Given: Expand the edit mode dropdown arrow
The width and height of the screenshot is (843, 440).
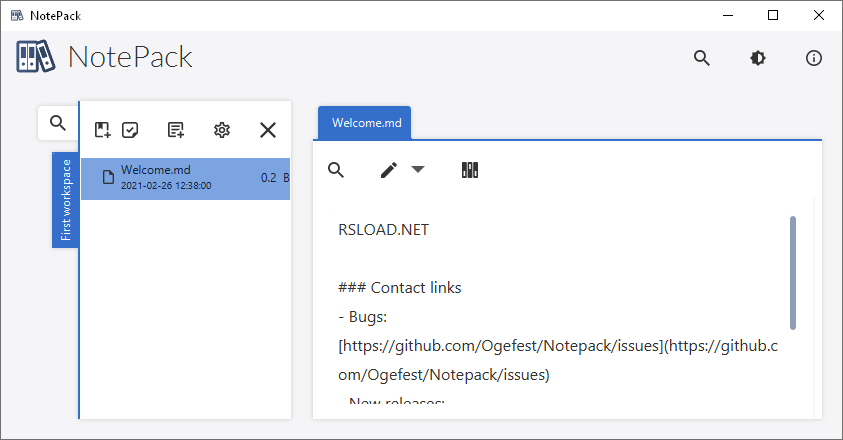Looking at the screenshot, I should pos(418,170).
